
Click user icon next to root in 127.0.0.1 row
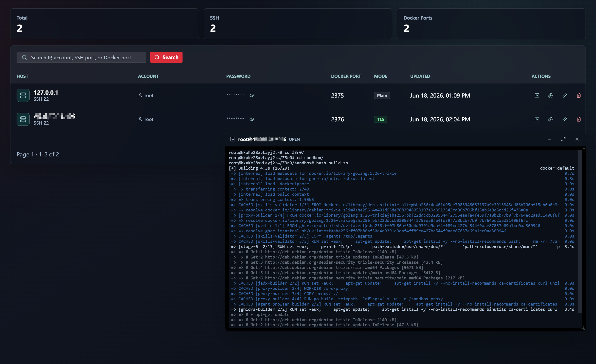[x=140, y=95]
